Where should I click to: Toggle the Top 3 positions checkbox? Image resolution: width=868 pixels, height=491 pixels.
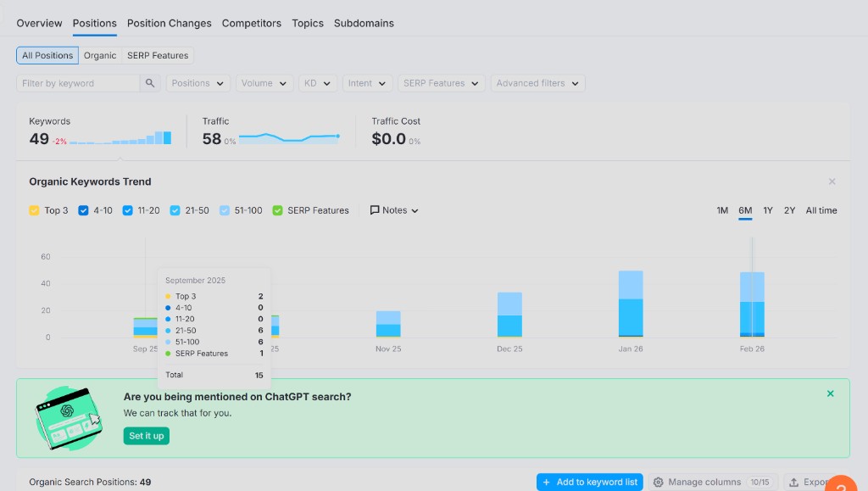click(34, 209)
